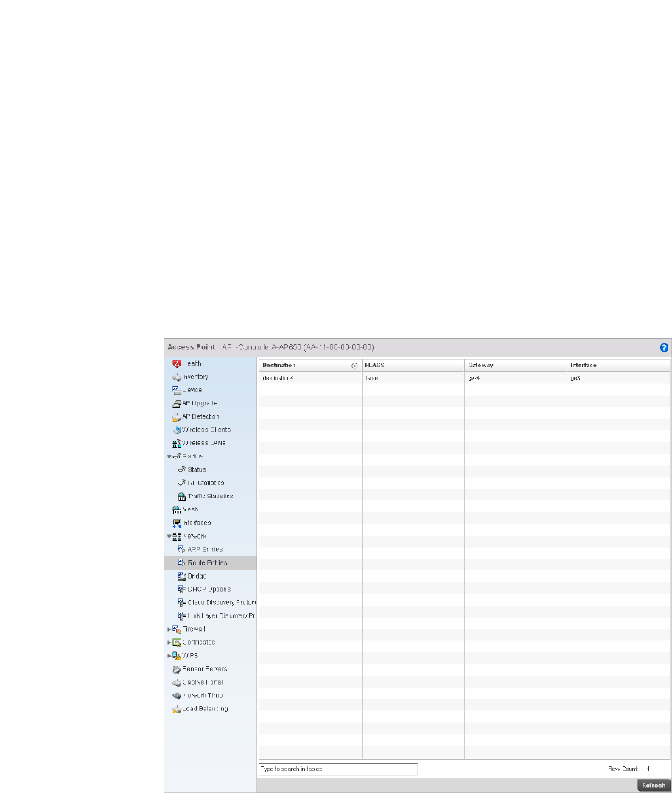Click the Mesh icon

(176, 510)
